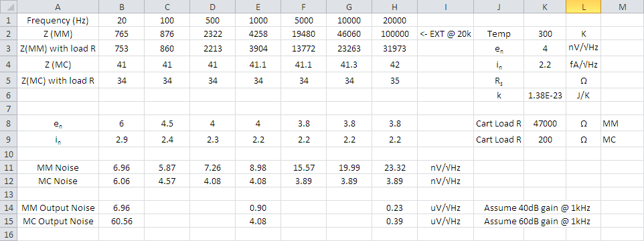Click MC Output Noise value 0.39
The height and width of the screenshot is (241, 644).
(x=394, y=222)
